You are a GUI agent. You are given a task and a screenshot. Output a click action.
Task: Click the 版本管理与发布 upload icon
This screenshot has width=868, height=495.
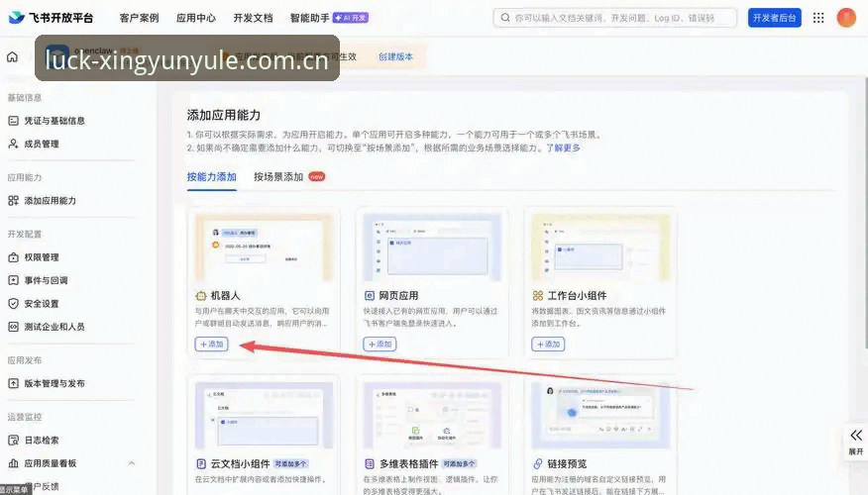coord(13,383)
